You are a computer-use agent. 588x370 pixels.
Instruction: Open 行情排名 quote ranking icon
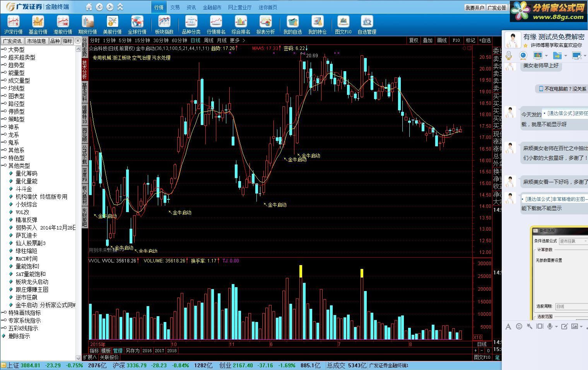[216, 25]
